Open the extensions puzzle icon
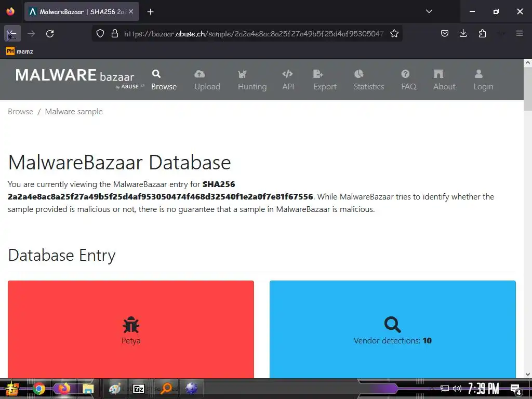The height and width of the screenshot is (399, 532). pos(482,34)
